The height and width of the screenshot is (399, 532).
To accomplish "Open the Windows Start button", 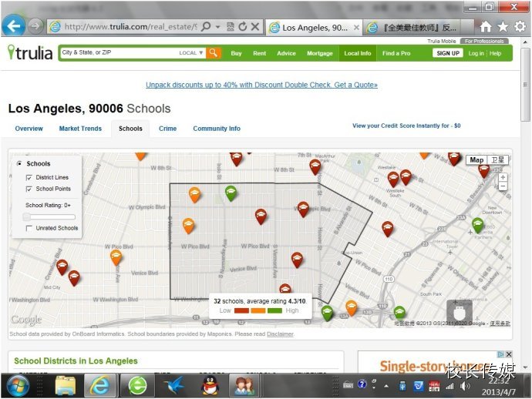I will click(x=18, y=386).
